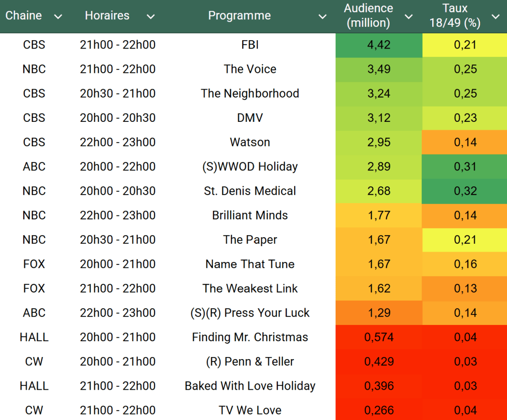Click the Audience (million) filter arrow
Screen dimensions: 507x420
coord(408,17)
